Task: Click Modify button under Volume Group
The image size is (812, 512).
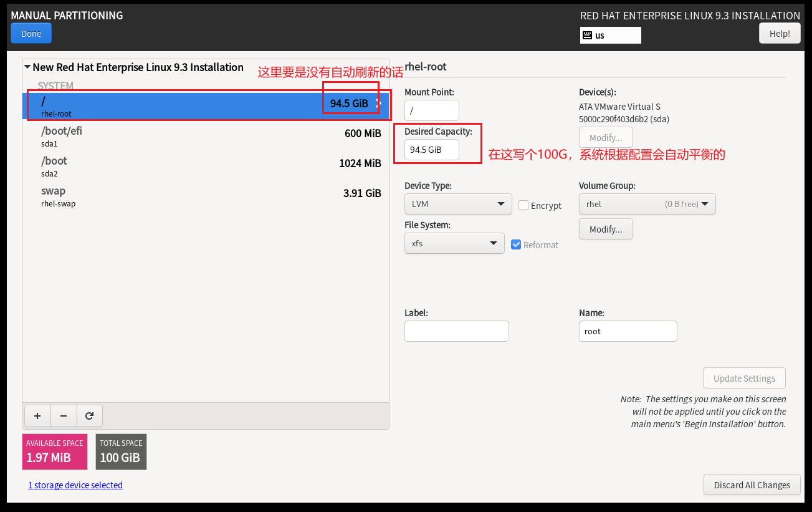Action: click(x=606, y=229)
